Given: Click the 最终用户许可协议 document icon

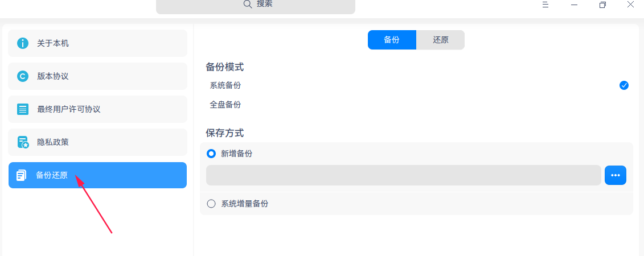Looking at the screenshot, I should 23,109.
